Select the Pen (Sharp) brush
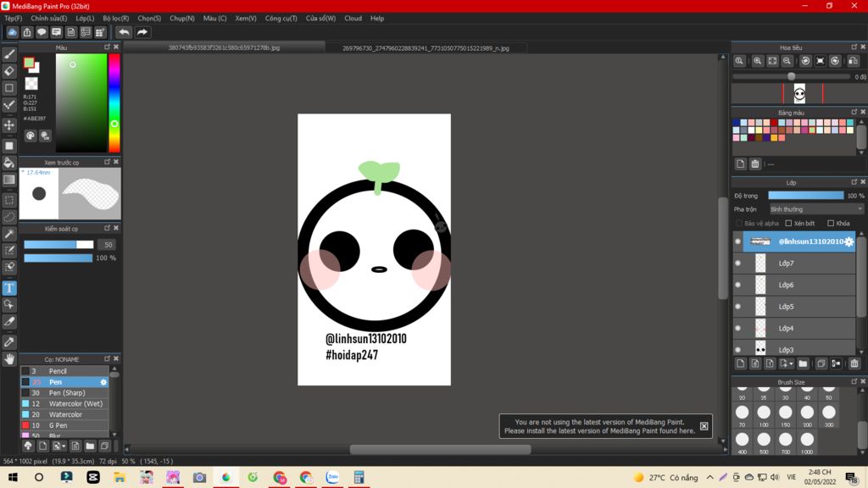The height and width of the screenshot is (488, 868). (64, 393)
